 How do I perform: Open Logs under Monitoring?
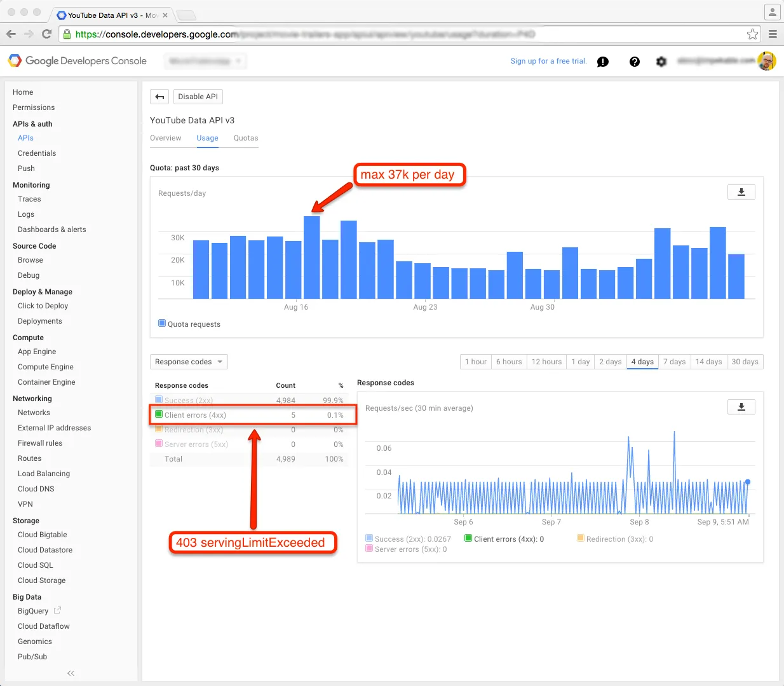(x=26, y=214)
